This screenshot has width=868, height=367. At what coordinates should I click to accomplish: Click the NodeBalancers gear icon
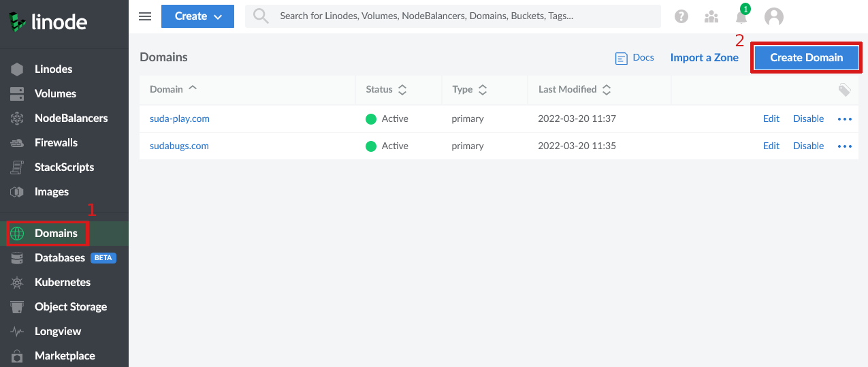coord(17,118)
